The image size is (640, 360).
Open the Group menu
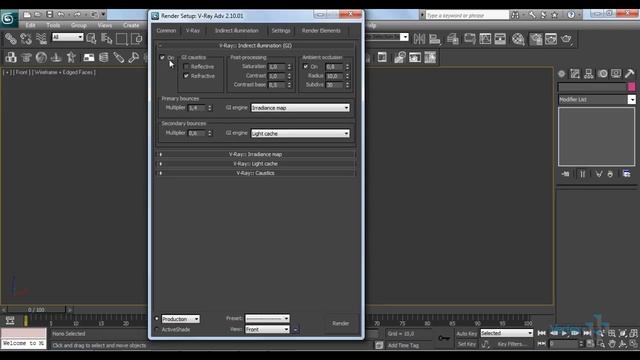[79, 25]
